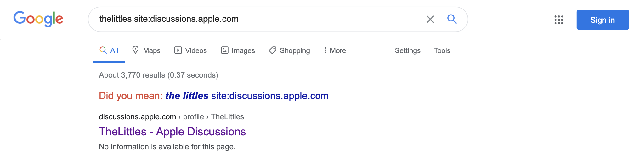Click the discussions.apple.com breadcrumb URL

click(137, 117)
